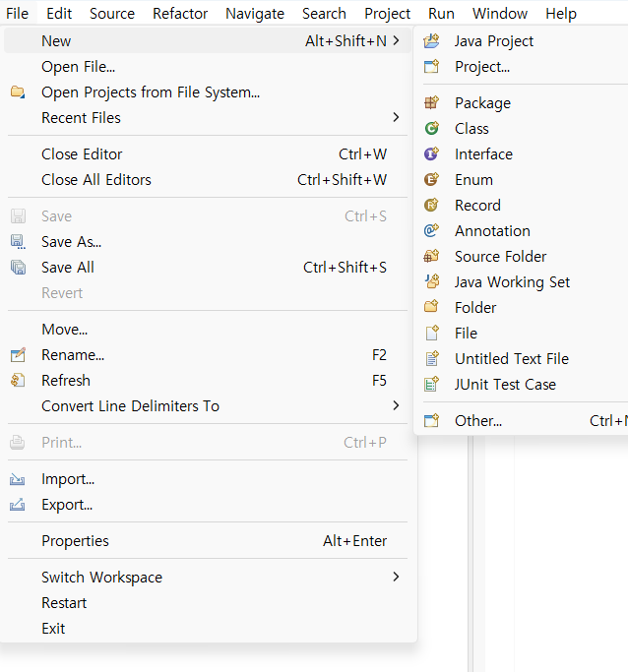Click the Import icon

(x=17, y=479)
